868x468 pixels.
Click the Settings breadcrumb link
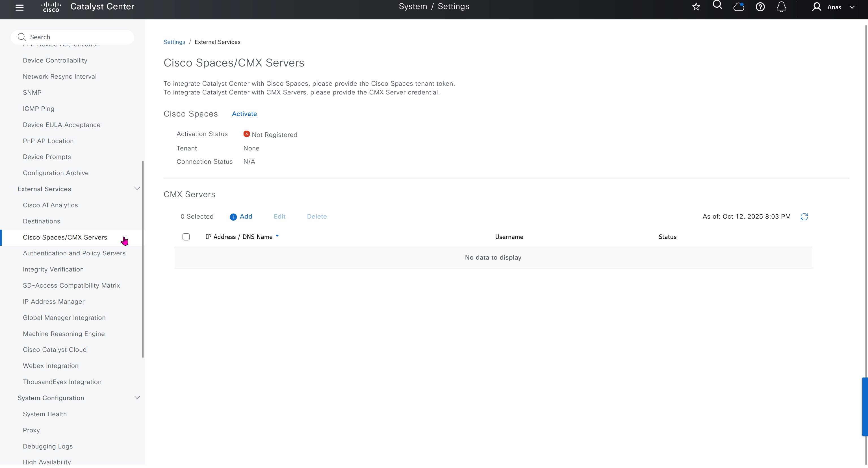[x=174, y=42]
